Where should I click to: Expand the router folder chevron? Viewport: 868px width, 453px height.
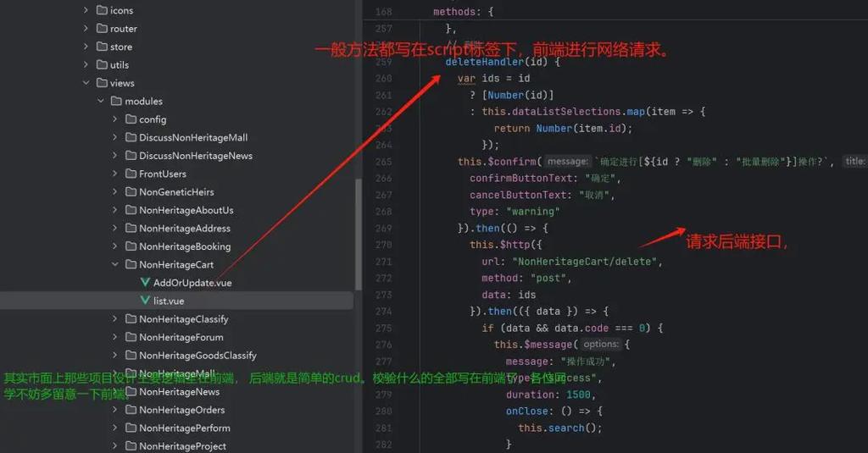[x=86, y=28]
